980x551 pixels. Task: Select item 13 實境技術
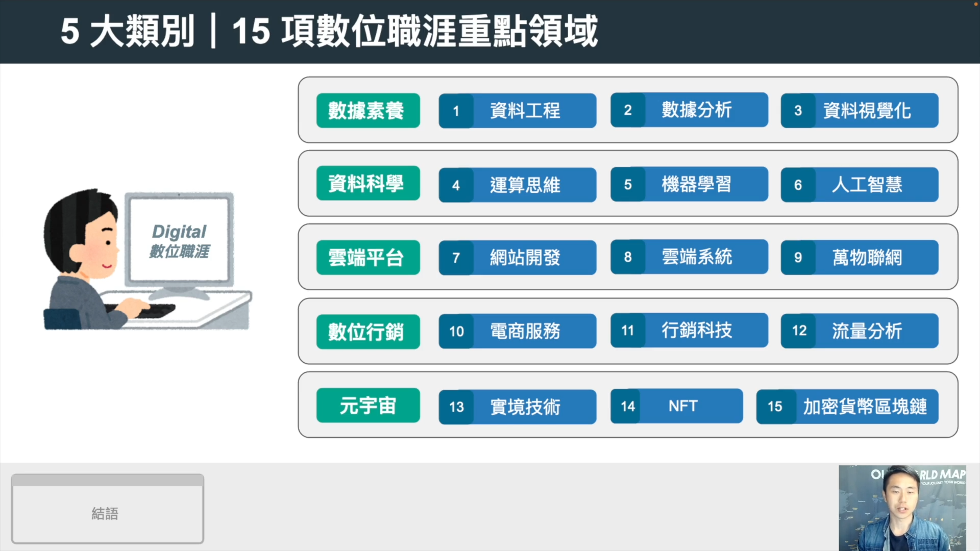pos(518,407)
